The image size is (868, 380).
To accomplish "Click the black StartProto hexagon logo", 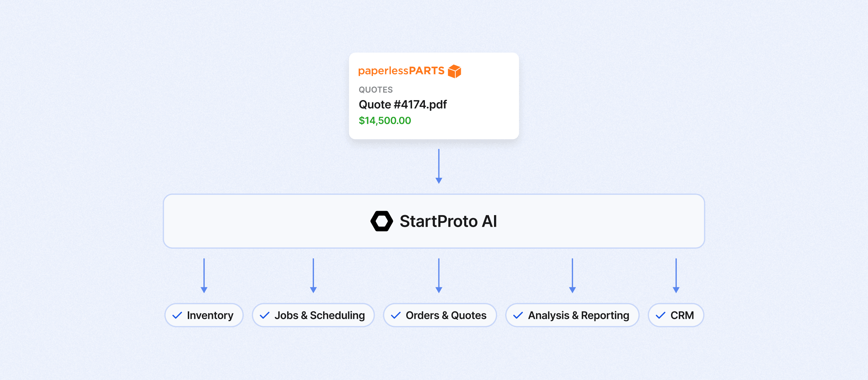I will 382,221.
